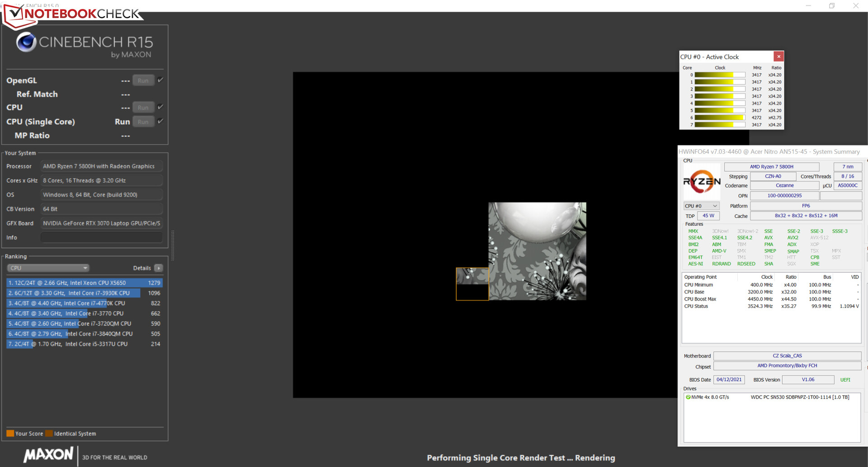Select ranking entry Intel Core i7-3770
The width and height of the screenshot is (868, 467).
[85, 313]
